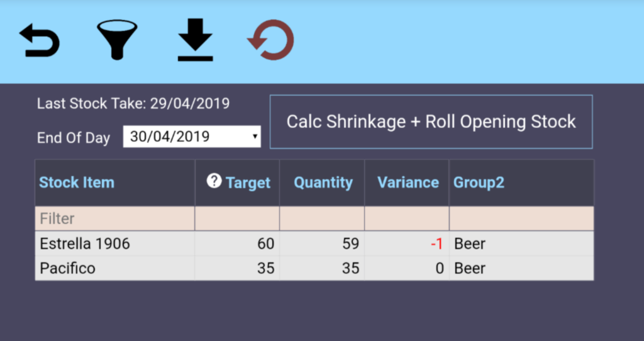Click the Quantity column filter field

click(x=322, y=219)
